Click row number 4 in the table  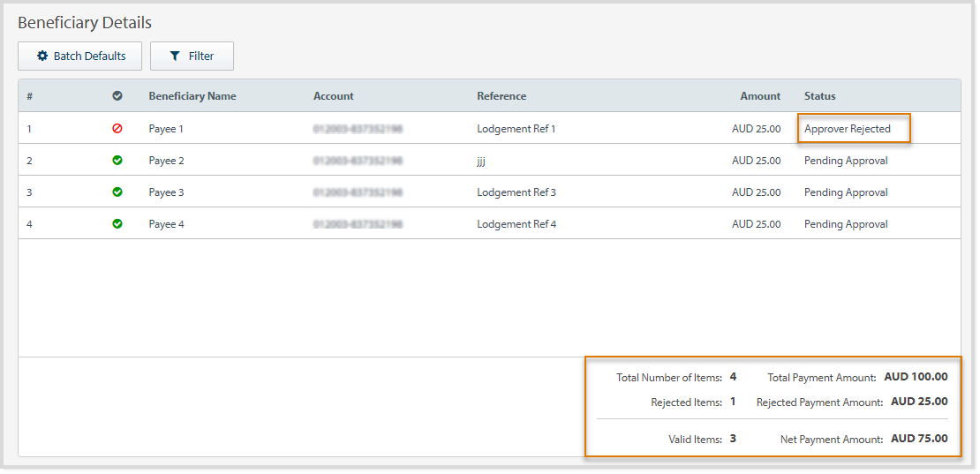(x=29, y=224)
